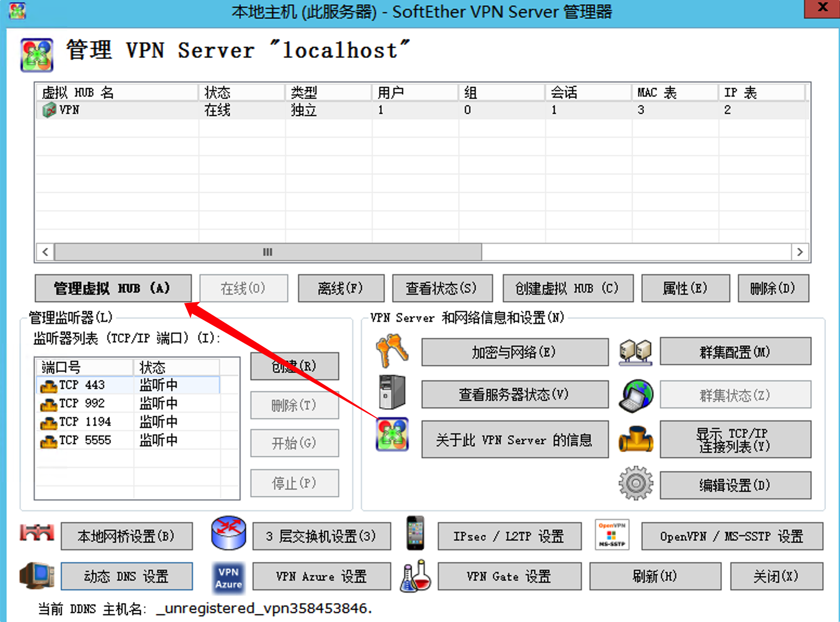The width and height of the screenshot is (840, 622).
Task: Sort by 会话 column header
Action: [589, 93]
